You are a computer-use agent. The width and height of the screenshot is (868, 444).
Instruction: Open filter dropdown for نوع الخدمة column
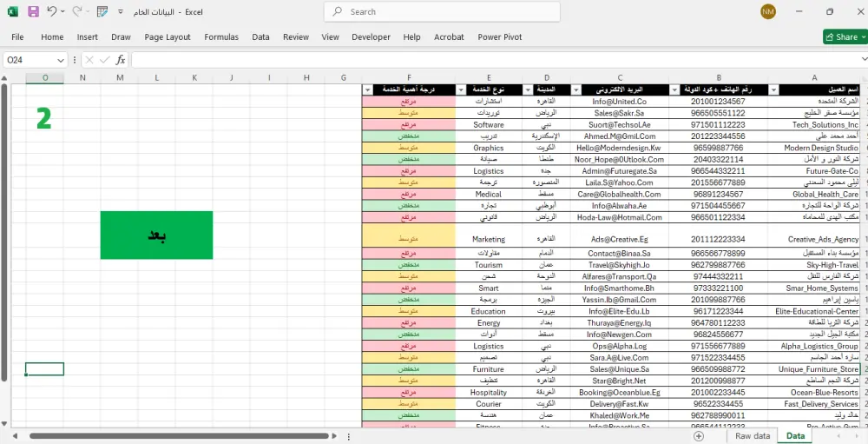[461, 89]
